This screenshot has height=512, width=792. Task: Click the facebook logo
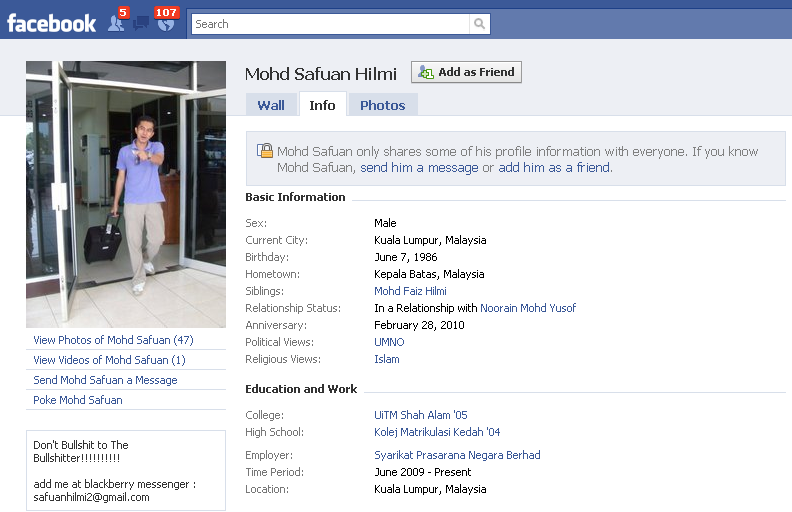(51, 23)
